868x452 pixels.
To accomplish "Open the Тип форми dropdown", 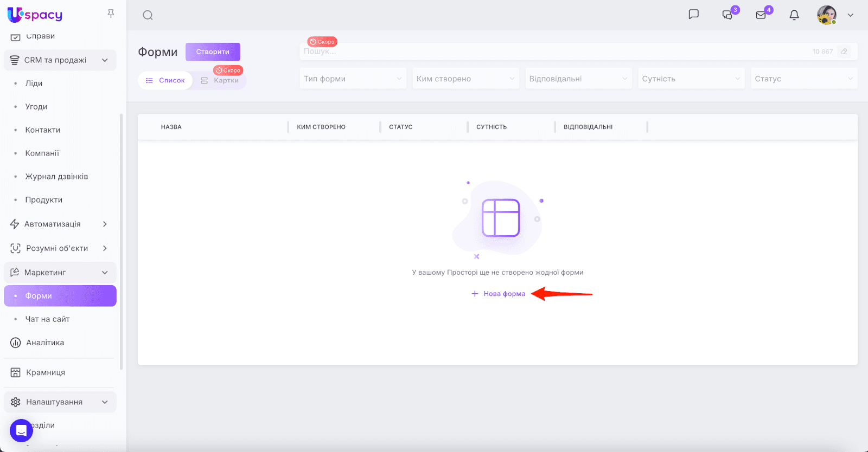I will pyautogui.click(x=353, y=79).
